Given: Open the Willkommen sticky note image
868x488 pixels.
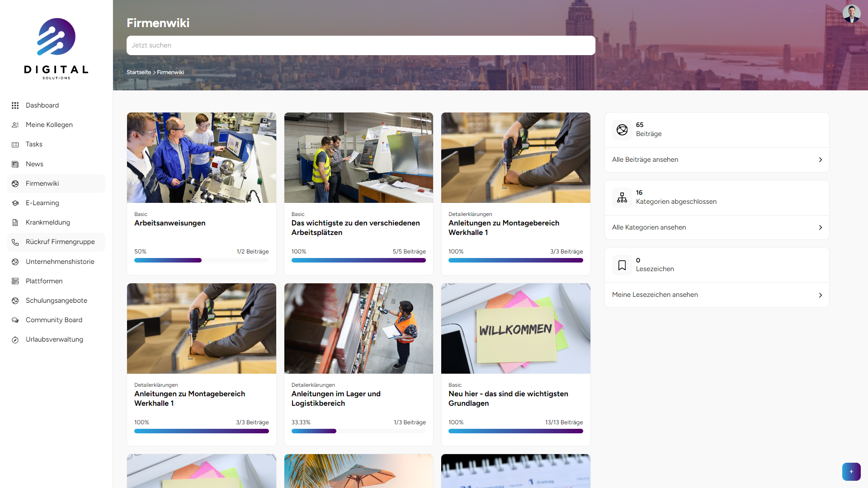Looking at the screenshot, I should coord(516,328).
